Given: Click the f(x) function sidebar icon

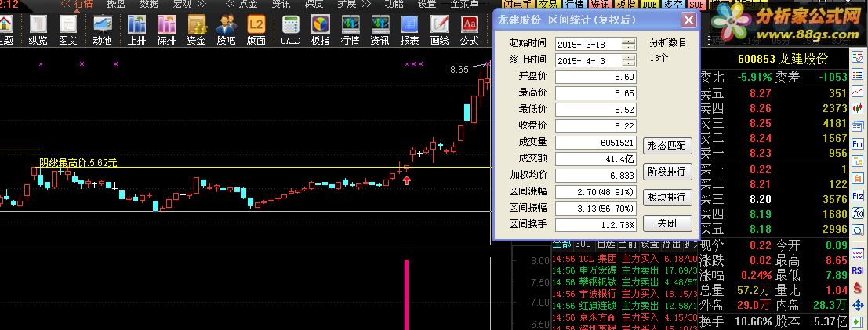Looking at the screenshot, I should click(858, 212).
